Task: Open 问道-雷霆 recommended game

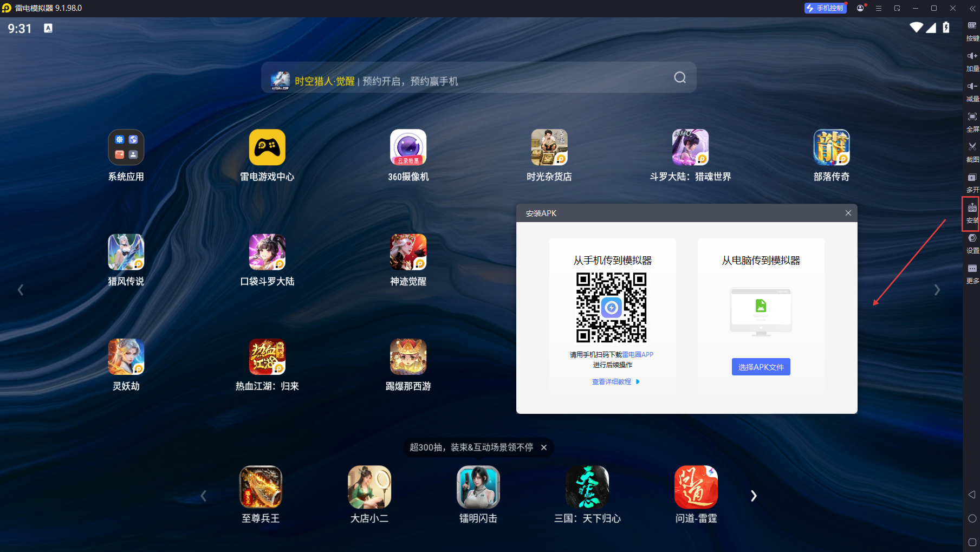Action: click(696, 486)
